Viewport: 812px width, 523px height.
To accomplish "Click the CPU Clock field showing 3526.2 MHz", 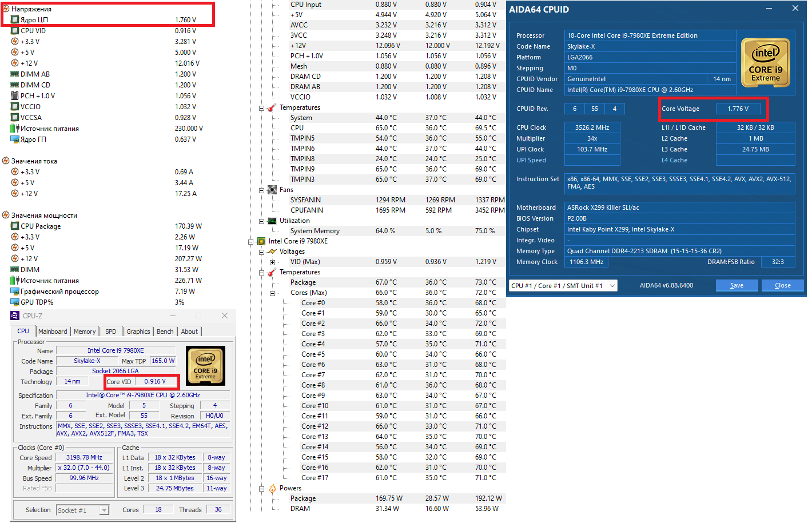I will coord(592,127).
